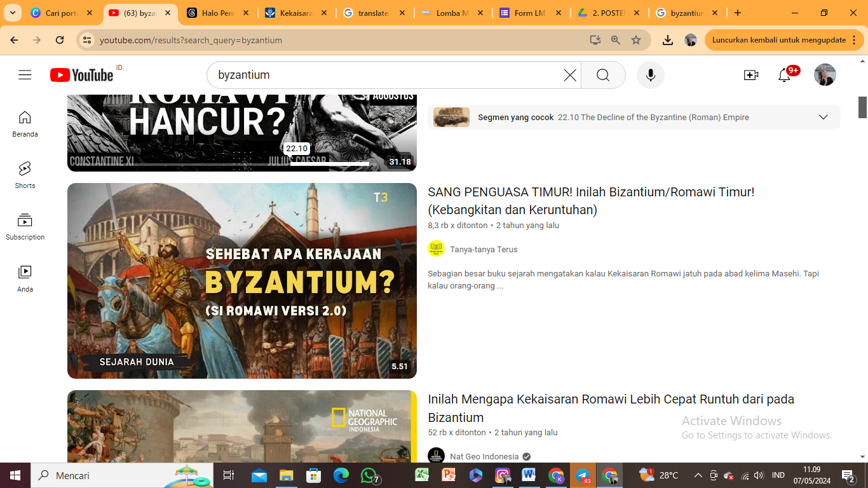Open the National Geographic video thumbnail

point(242,426)
